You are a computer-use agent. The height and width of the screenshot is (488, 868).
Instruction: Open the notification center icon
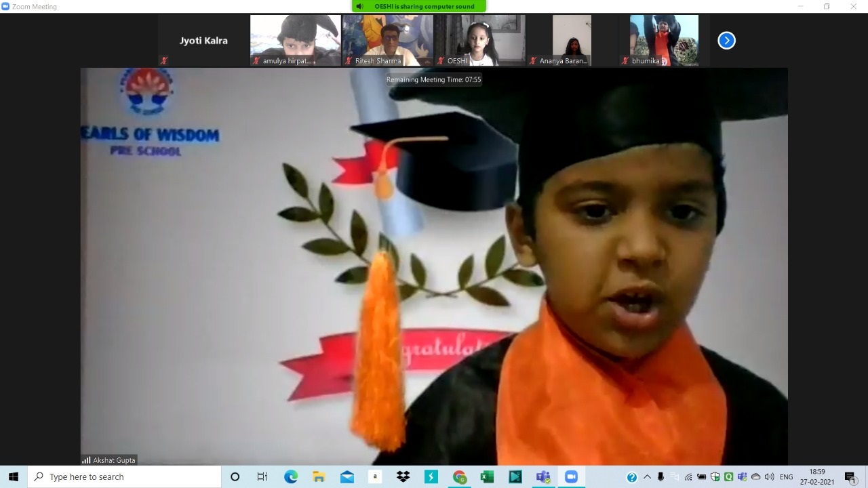click(x=850, y=477)
